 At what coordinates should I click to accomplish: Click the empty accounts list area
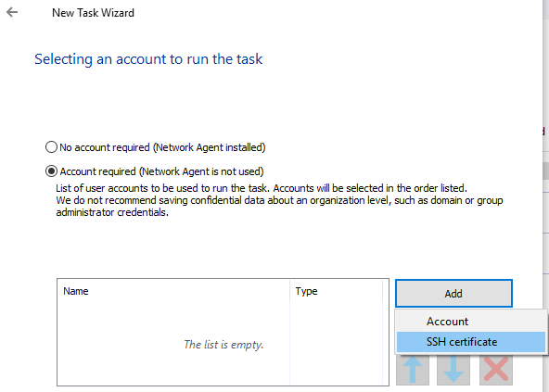pyautogui.click(x=223, y=343)
